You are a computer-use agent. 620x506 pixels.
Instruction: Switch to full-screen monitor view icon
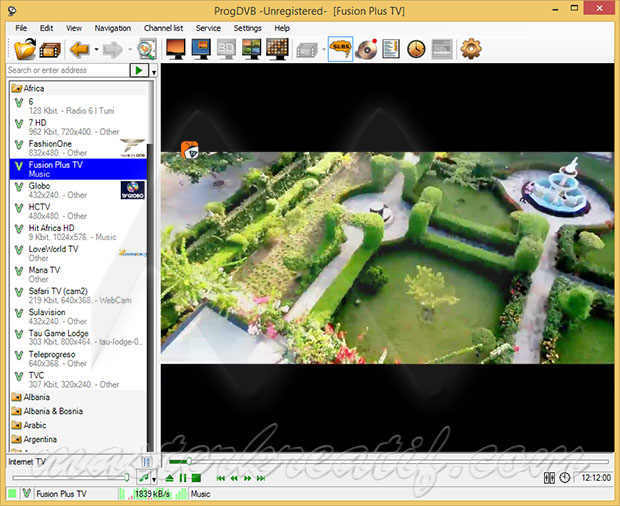tap(176, 49)
